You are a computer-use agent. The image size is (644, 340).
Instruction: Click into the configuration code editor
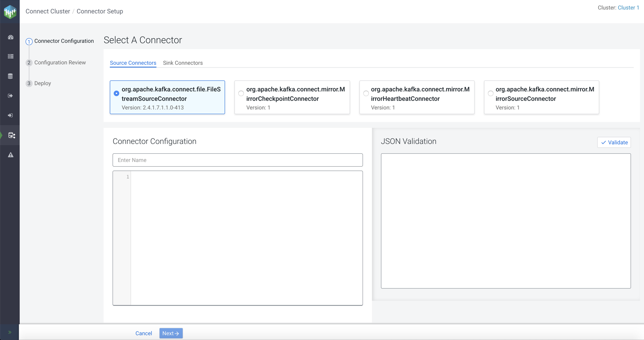[247, 238]
